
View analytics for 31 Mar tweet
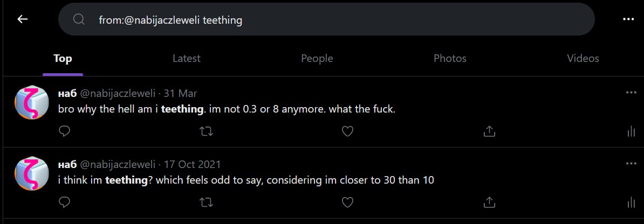pos(631,131)
